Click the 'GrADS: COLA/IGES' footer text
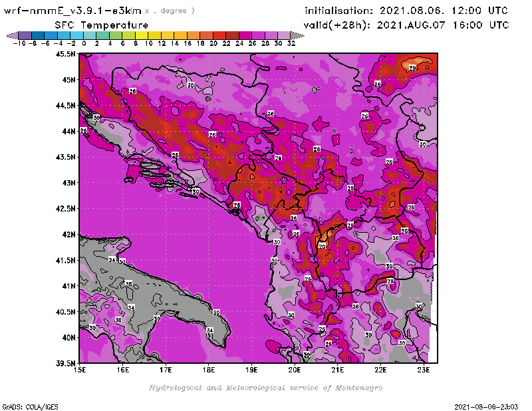Viewport: 532px width, 411px height. click(x=30, y=407)
